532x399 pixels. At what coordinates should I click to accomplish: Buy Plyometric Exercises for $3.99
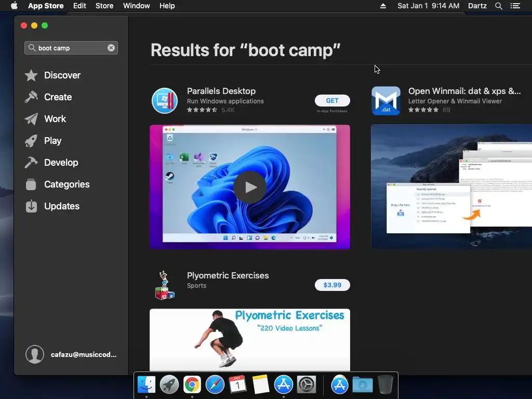[x=332, y=285]
